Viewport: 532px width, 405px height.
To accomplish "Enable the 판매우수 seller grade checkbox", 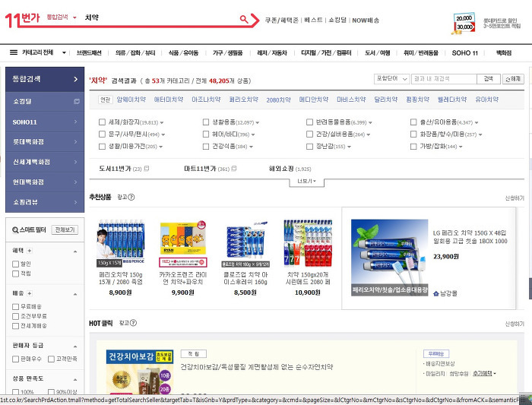I will pyautogui.click(x=15, y=359).
